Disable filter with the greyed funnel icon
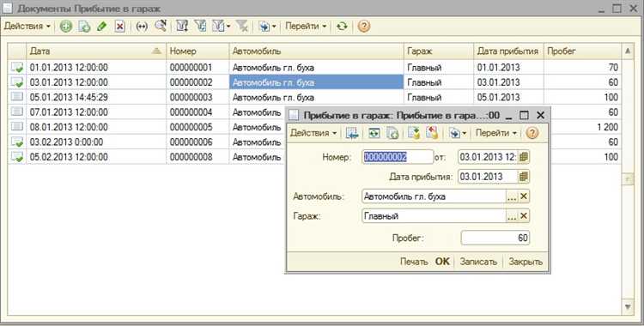The width and height of the screenshot is (644, 326). (x=242, y=27)
